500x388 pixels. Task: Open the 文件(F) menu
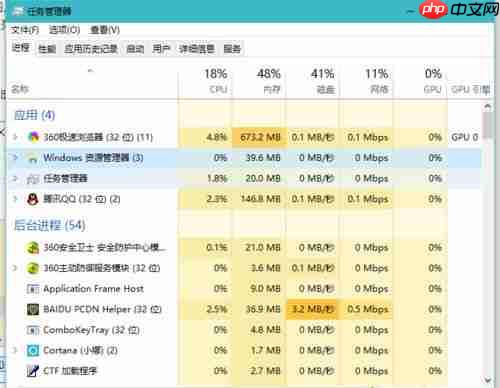(25, 30)
